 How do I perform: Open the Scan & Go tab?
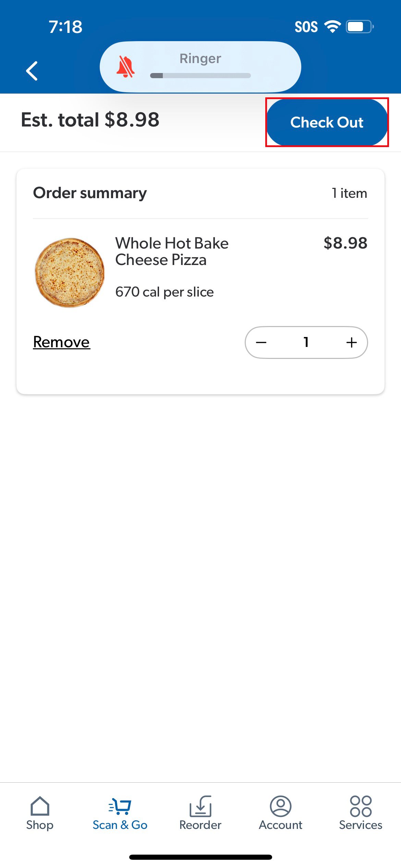[120, 813]
